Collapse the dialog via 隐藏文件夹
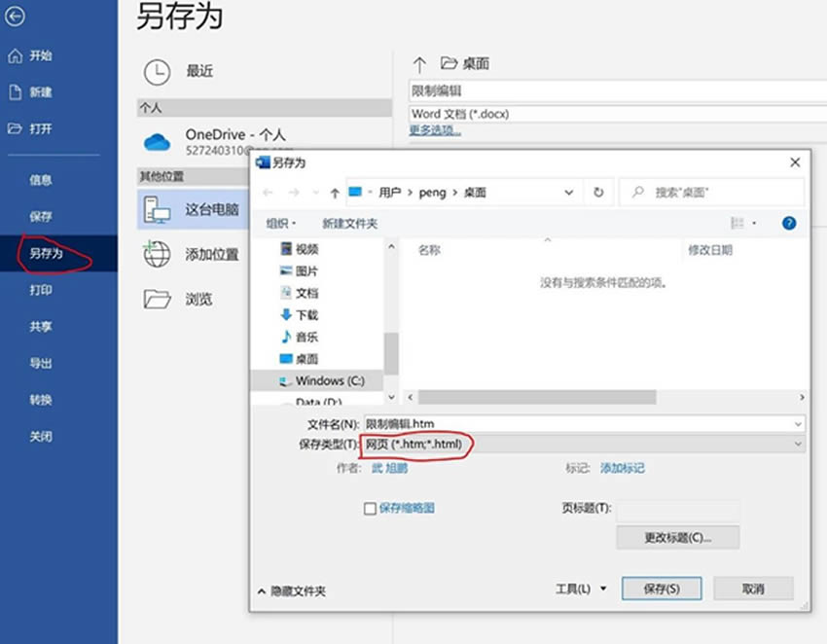827x644 pixels. click(299, 589)
